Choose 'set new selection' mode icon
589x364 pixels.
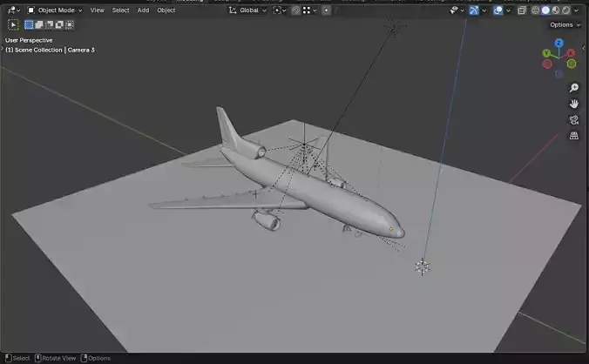pos(29,24)
